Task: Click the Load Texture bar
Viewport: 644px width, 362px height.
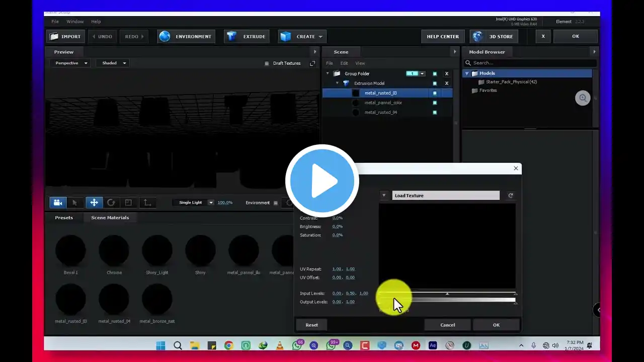Action: pos(446,196)
